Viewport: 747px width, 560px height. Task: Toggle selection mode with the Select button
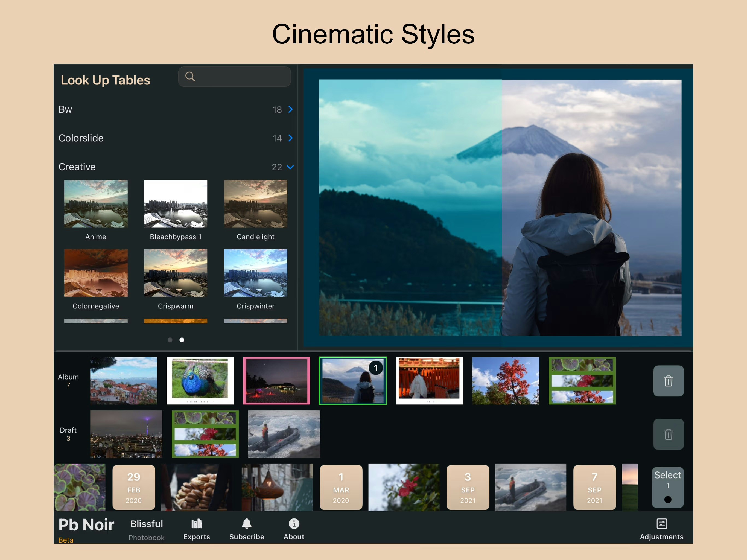coord(668,487)
